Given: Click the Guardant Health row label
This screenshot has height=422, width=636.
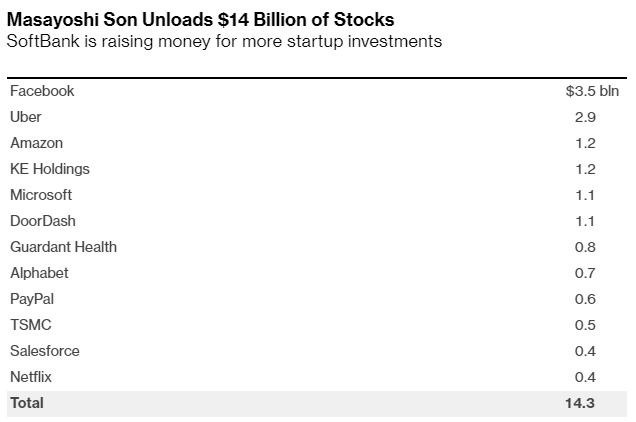Looking at the screenshot, I should pyautogui.click(x=63, y=247).
